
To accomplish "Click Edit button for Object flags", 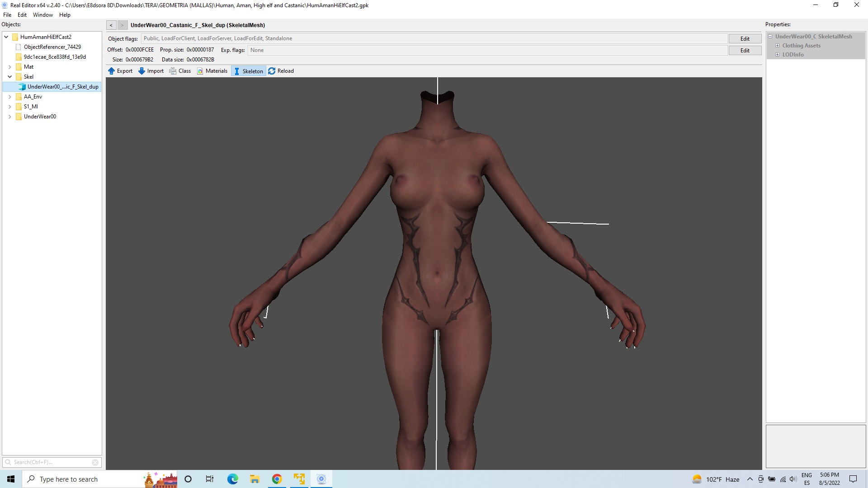I will [745, 39].
